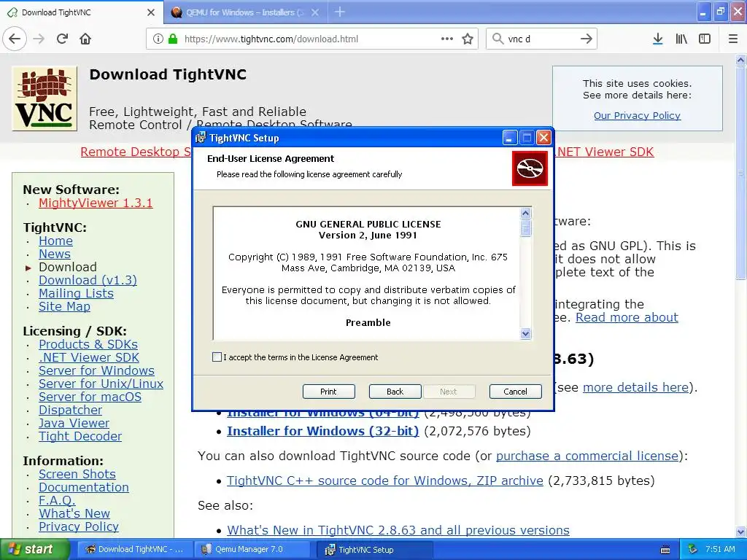This screenshot has width=747, height=560.
Task: Click the browser page scrollbar thumb
Action: pyautogui.click(x=741, y=174)
